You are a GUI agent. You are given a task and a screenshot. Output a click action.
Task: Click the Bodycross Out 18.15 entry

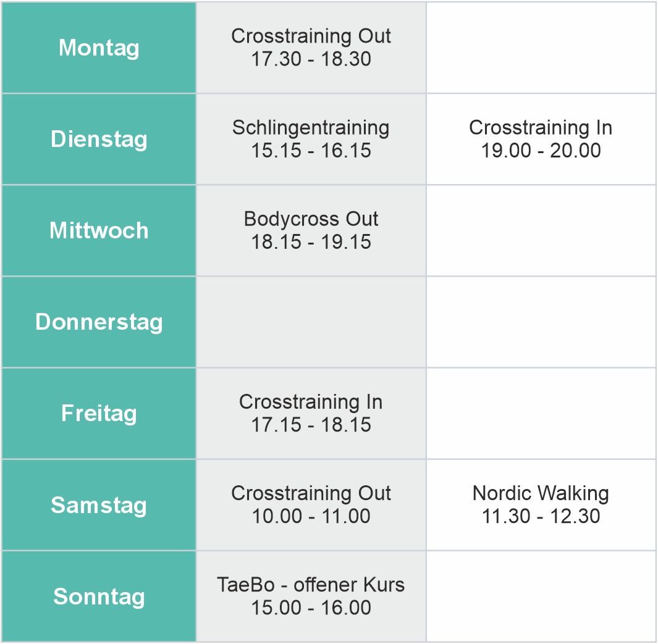coord(311,230)
